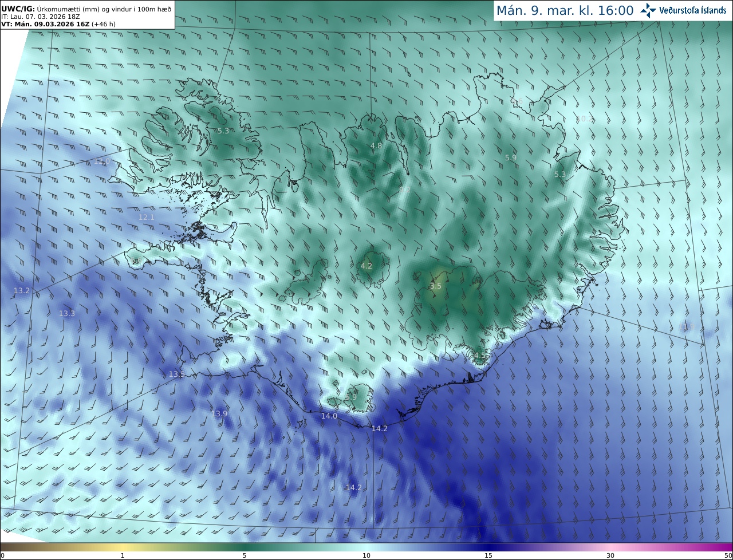Click the 0 tick on the color scale
This screenshot has height=560, width=733.
[x=2, y=555]
